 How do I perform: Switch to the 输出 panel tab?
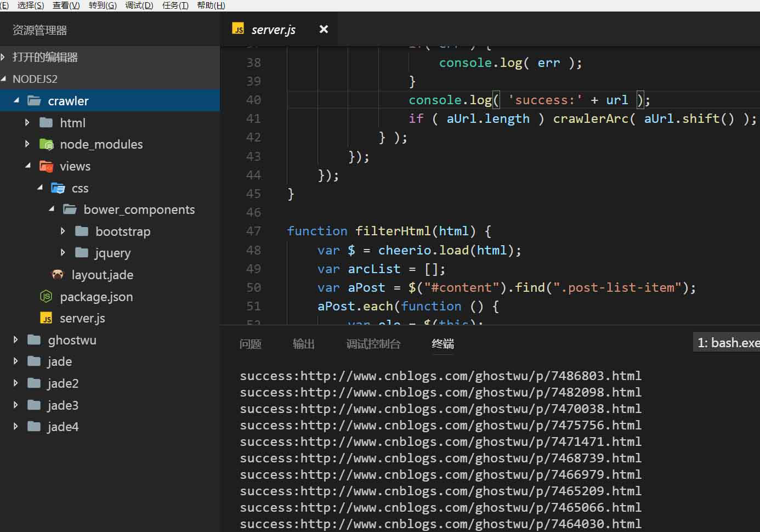(x=304, y=344)
